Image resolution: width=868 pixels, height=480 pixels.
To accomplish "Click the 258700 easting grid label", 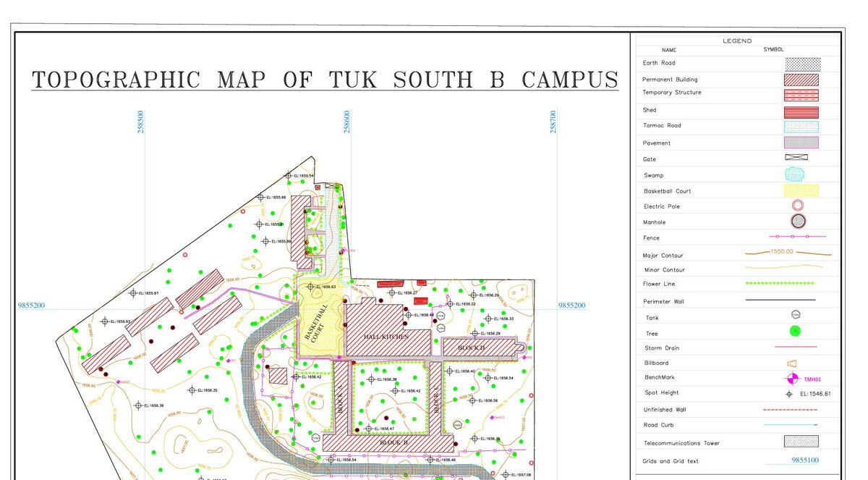I will pos(553,122).
